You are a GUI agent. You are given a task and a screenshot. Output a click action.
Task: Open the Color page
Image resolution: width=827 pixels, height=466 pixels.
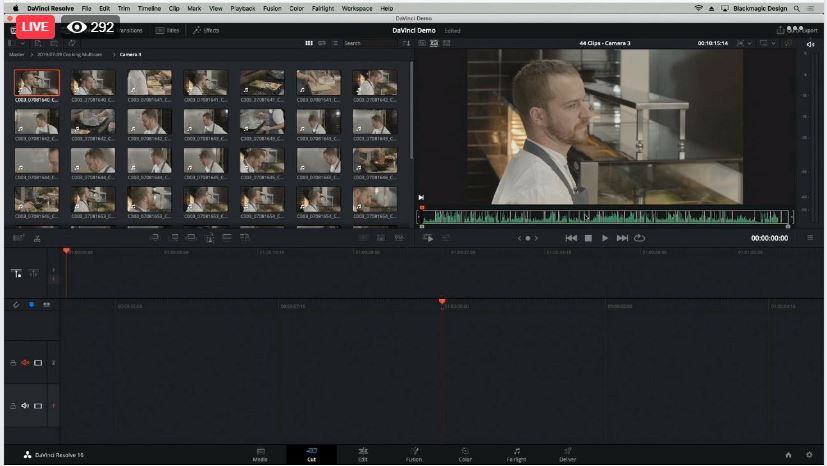(x=465, y=454)
